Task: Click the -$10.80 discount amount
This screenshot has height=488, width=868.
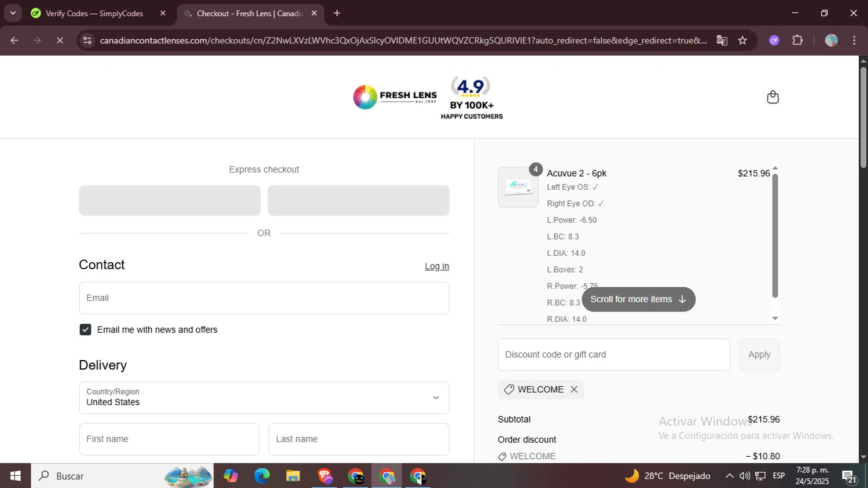Action: (x=763, y=456)
